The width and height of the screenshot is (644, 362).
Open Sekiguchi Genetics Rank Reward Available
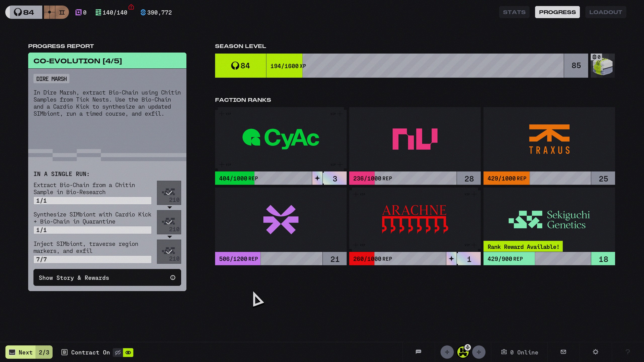tap(523, 247)
